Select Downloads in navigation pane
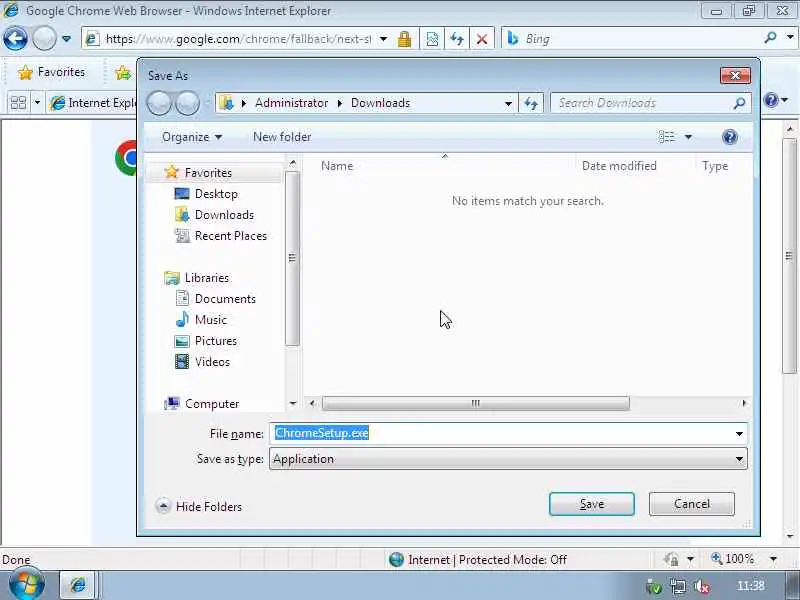Viewport: 800px width, 600px height. (x=224, y=215)
